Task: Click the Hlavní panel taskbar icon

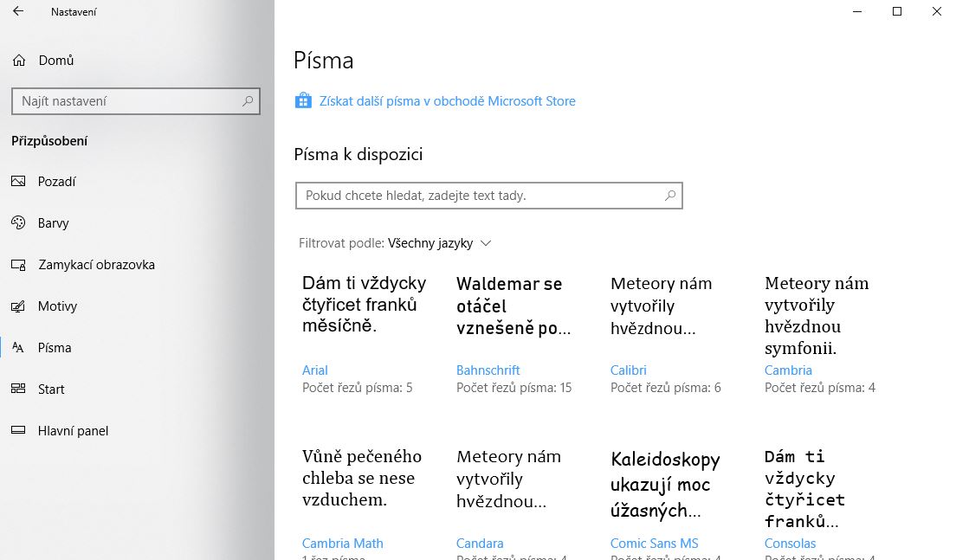Action: click(x=18, y=430)
